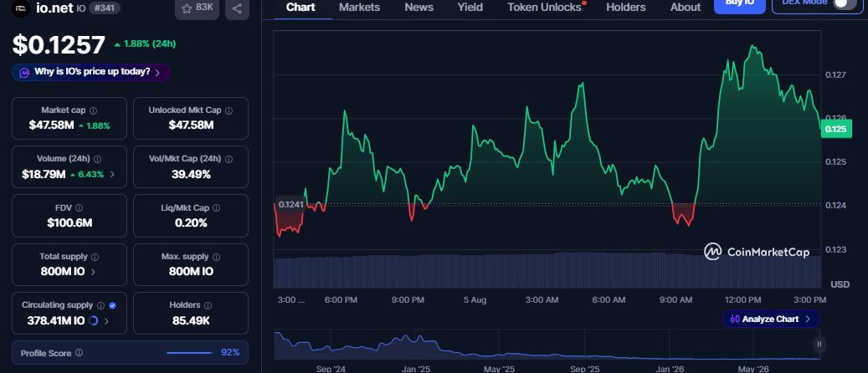This screenshot has height=373, width=868.
Task: Click the 0.20% Liq/Mkt Cap value
Action: click(x=191, y=223)
